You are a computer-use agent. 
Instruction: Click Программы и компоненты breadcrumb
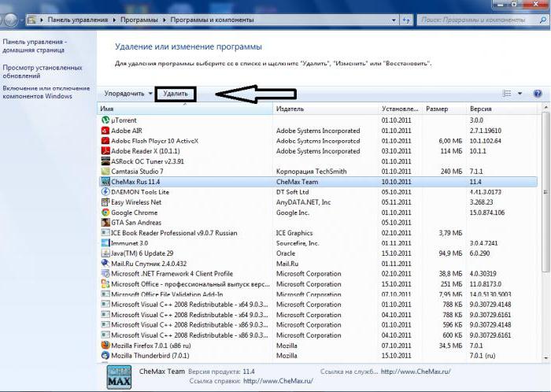click(x=212, y=20)
